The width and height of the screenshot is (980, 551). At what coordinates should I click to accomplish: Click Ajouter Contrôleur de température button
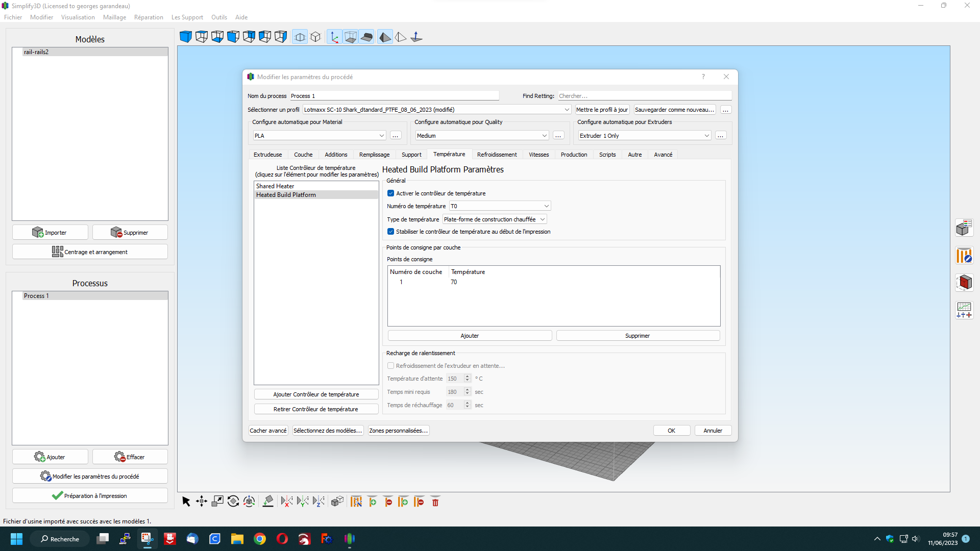click(x=316, y=394)
